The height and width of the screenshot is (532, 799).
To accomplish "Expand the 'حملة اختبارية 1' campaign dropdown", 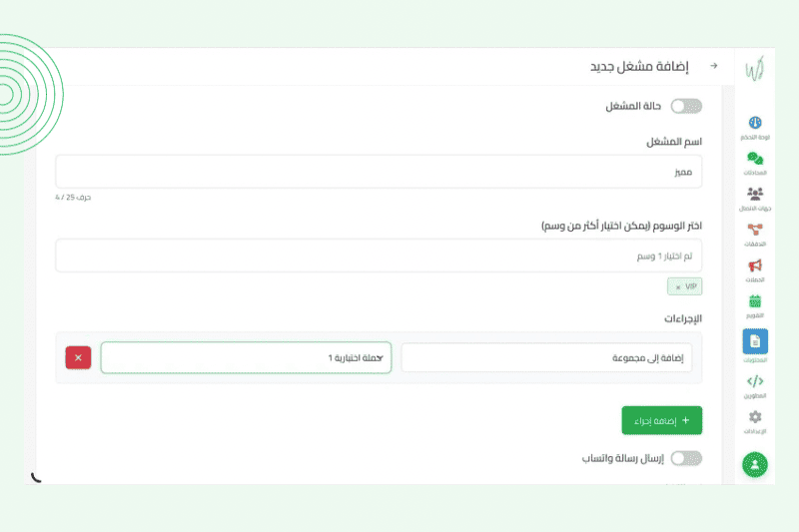I will (x=246, y=357).
